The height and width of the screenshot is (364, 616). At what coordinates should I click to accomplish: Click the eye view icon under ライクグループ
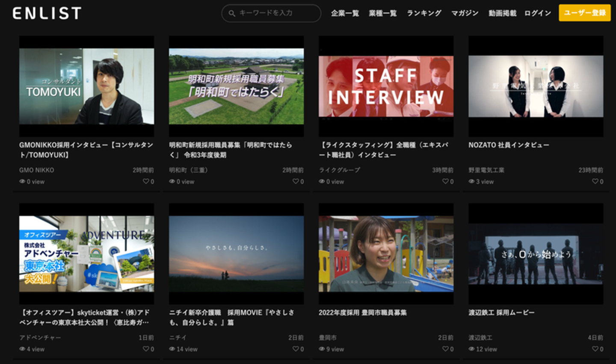pyautogui.click(x=322, y=181)
